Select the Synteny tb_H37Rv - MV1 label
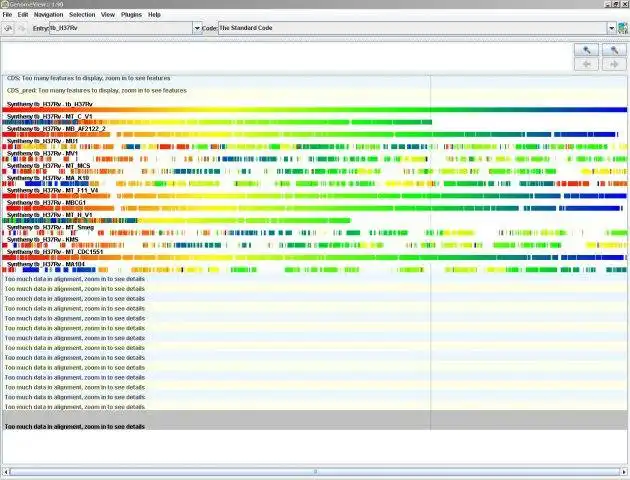630x480 pixels. click(x=43, y=153)
